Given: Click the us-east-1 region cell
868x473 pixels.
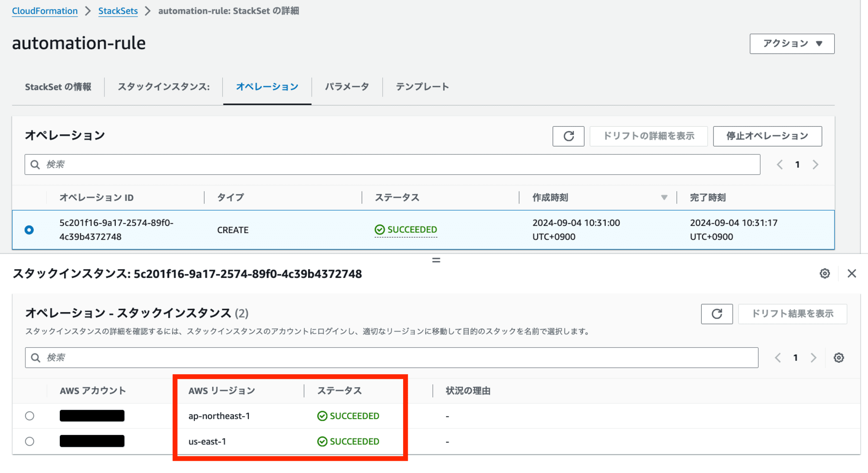Looking at the screenshot, I should click(x=207, y=441).
